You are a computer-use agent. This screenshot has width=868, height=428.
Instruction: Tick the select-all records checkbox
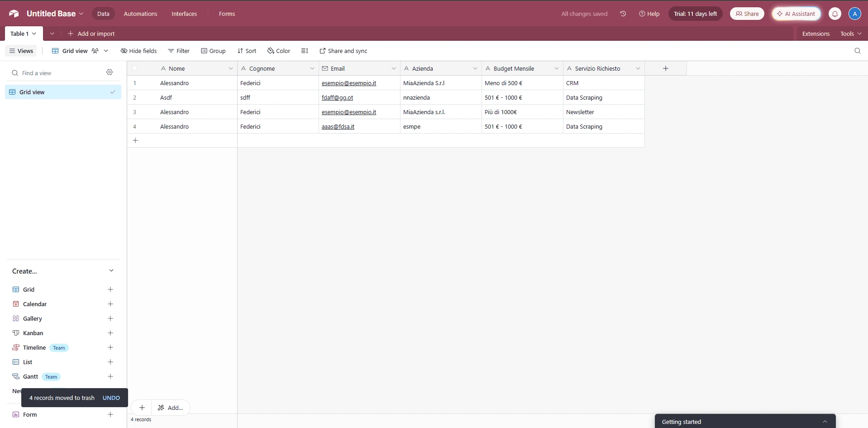point(135,68)
